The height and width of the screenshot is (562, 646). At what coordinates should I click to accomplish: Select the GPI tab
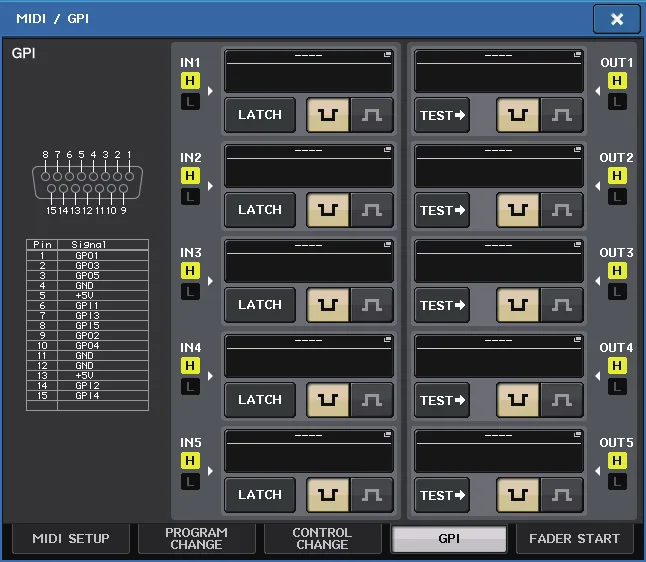coord(449,539)
